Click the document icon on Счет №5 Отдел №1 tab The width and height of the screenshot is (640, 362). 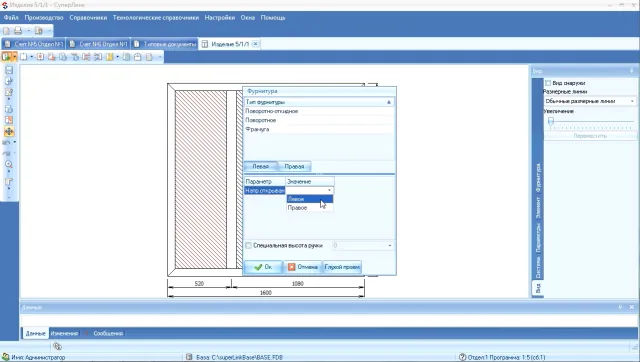click(x=7, y=44)
